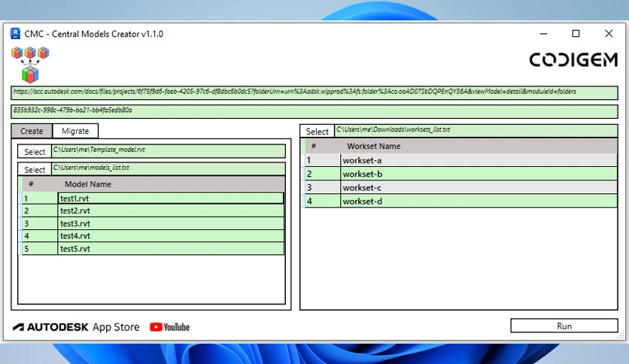Click Select for Template_model.rvt file
629x364 pixels.
35,151
